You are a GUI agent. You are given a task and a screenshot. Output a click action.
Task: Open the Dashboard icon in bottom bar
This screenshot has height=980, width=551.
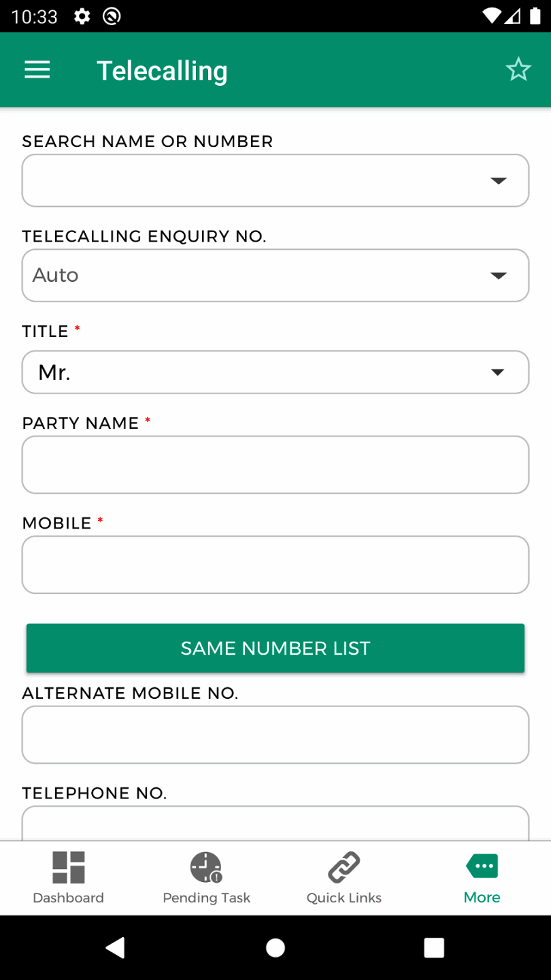69,868
